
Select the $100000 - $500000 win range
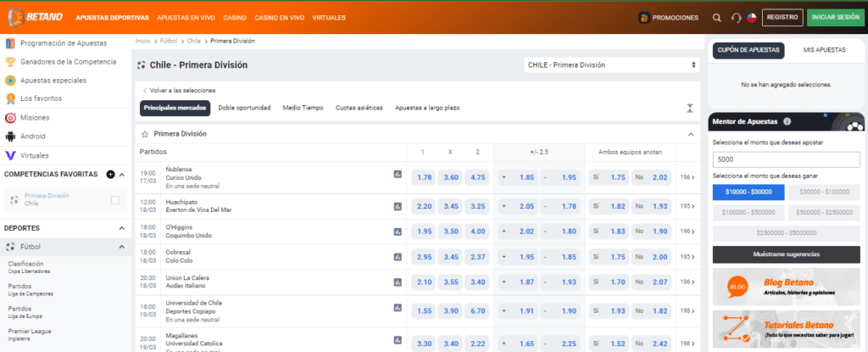coord(748,213)
